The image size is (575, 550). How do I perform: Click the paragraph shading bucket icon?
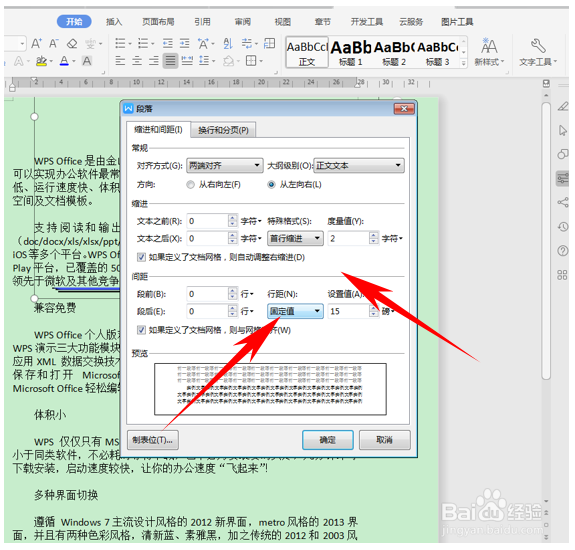228,60
